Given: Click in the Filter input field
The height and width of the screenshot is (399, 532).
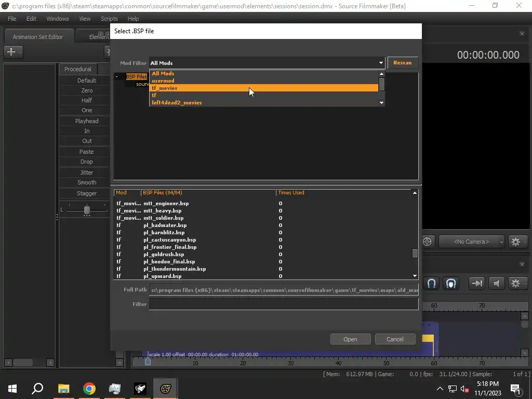Looking at the screenshot, I should tap(284, 304).
